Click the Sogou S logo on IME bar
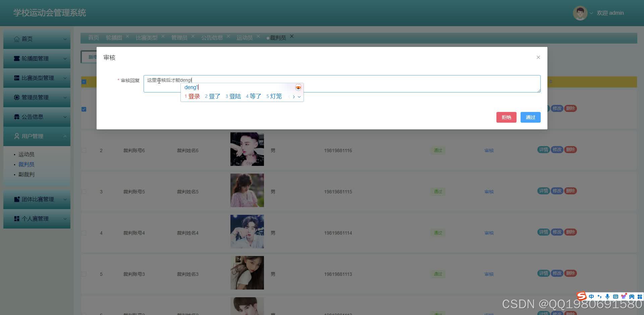 pos(582,296)
